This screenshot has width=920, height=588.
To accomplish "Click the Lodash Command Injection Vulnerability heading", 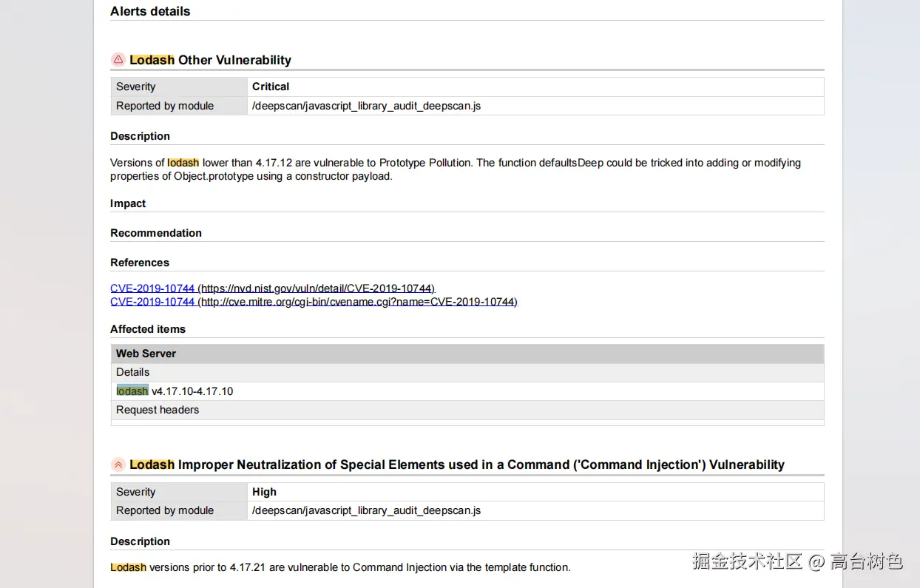I will [456, 464].
